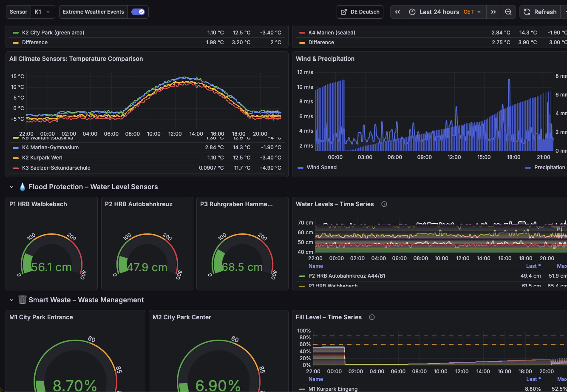This screenshot has height=392, width=567.
Task: Click info icon beside Fill Level – Time Series
Action: coord(372,317)
